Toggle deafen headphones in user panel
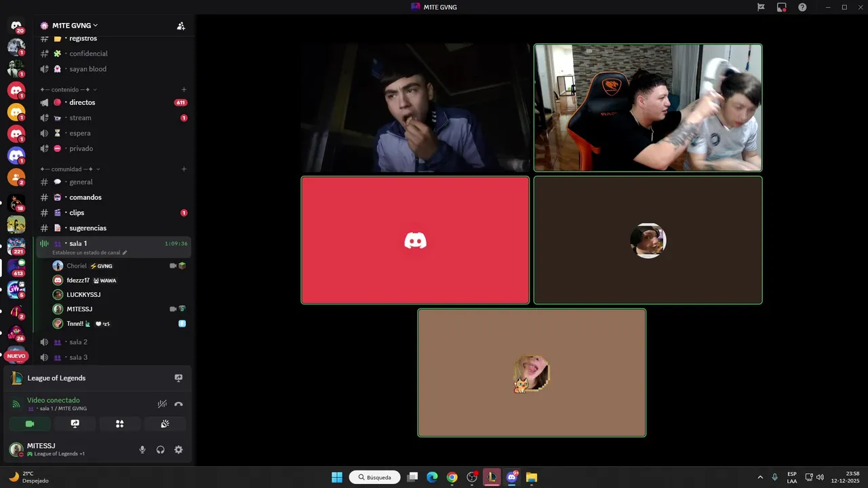The image size is (868, 488). point(161,449)
